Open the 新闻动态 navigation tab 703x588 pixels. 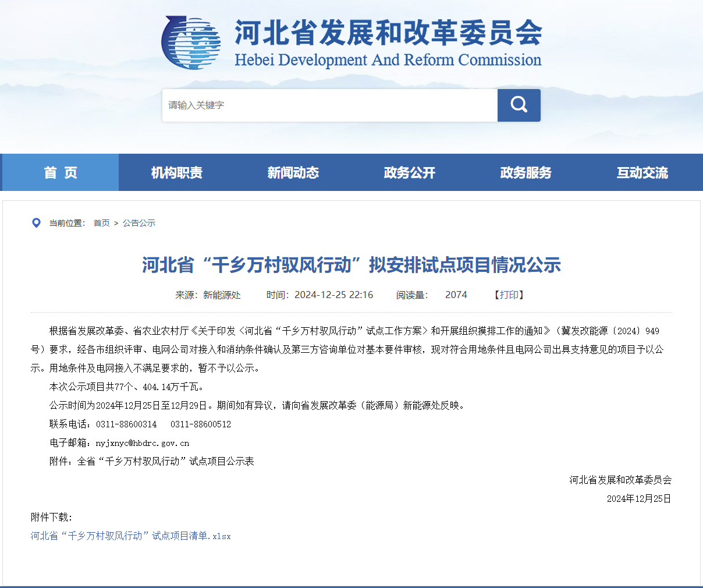[293, 172]
